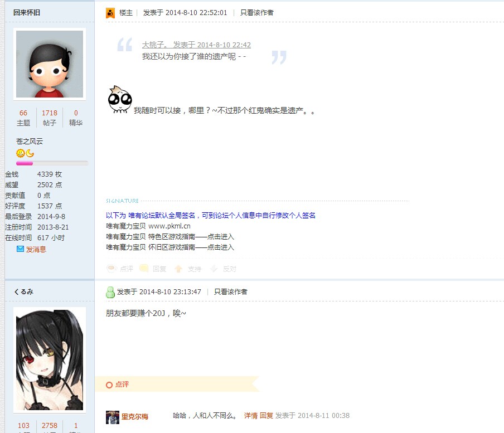Click the faded 点评 comment icon
This screenshot has width=504, height=433.
tap(111, 269)
